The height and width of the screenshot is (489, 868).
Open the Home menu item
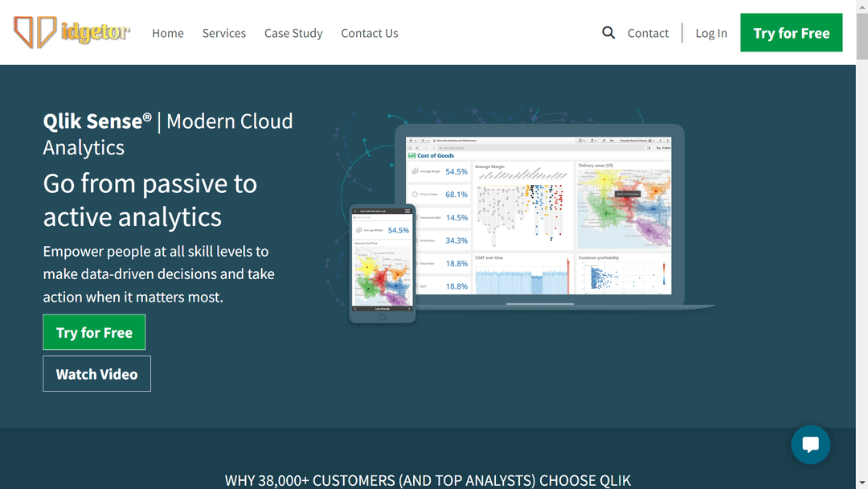click(168, 33)
